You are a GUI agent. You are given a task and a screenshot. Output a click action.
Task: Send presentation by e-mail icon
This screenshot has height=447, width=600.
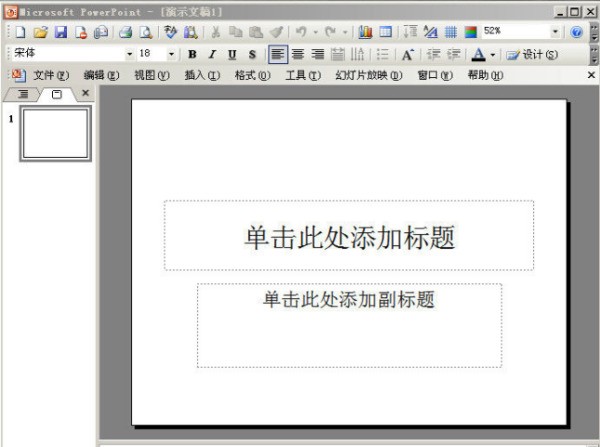pos(101,32)
